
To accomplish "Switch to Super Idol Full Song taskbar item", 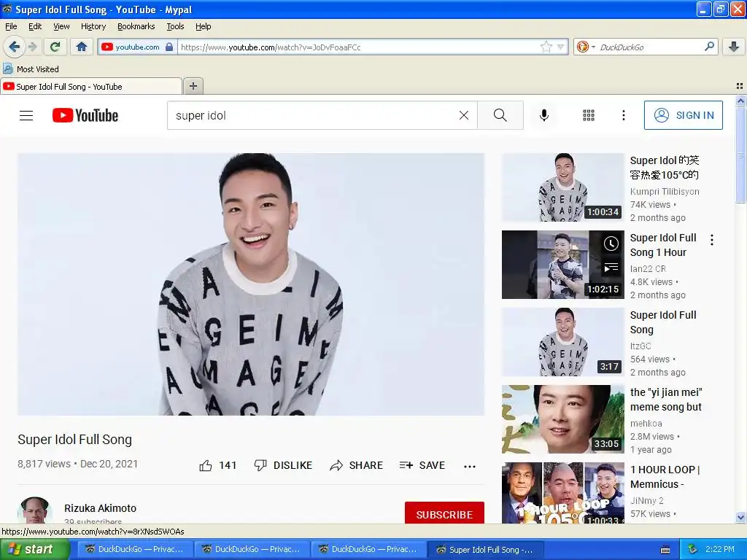I will point(485,549).
